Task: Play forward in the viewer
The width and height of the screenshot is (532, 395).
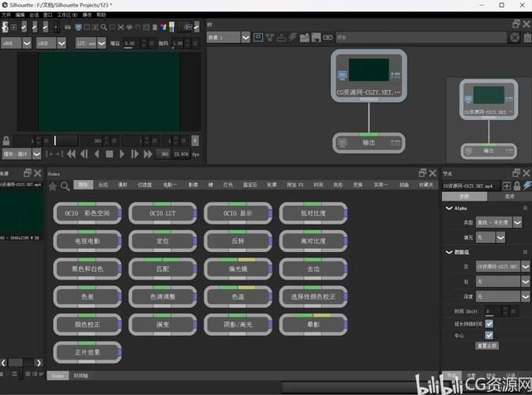Action: pos(122,154)
